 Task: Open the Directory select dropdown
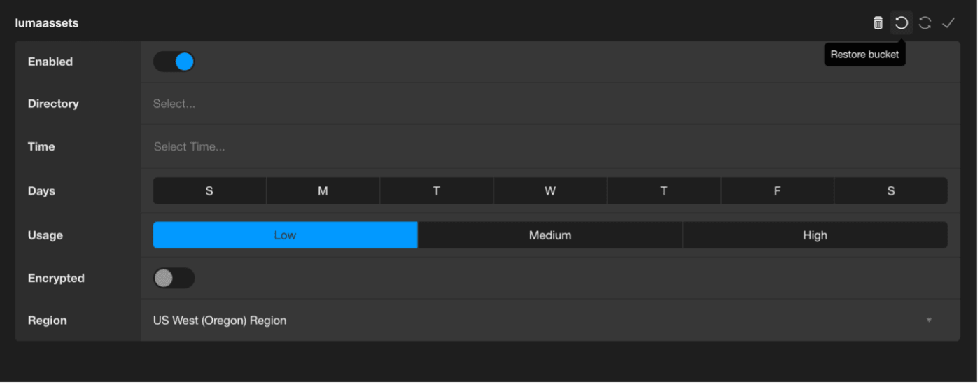coord(549,104)
